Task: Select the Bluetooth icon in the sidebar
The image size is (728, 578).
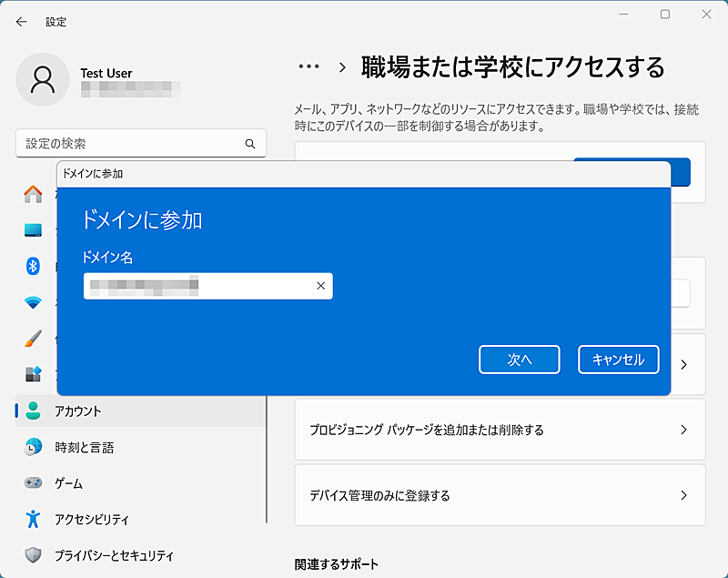Action: pos(32,265)
